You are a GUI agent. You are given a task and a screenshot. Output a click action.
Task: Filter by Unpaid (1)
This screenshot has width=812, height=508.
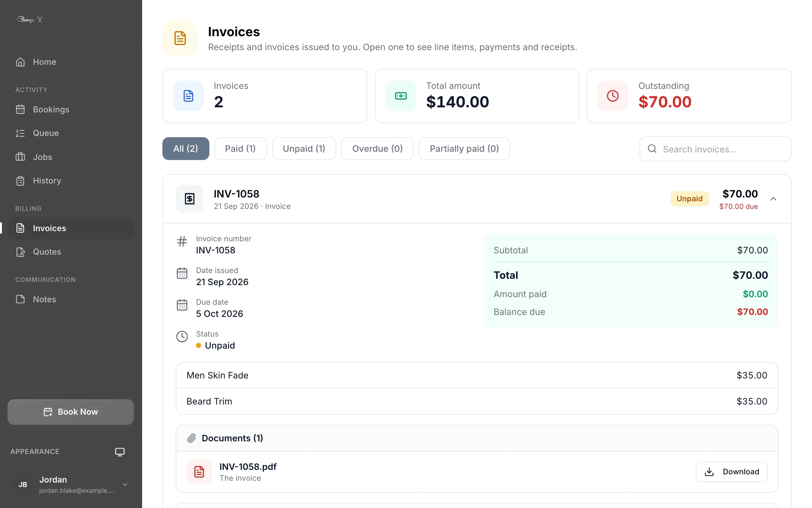[x=304, y=149]
